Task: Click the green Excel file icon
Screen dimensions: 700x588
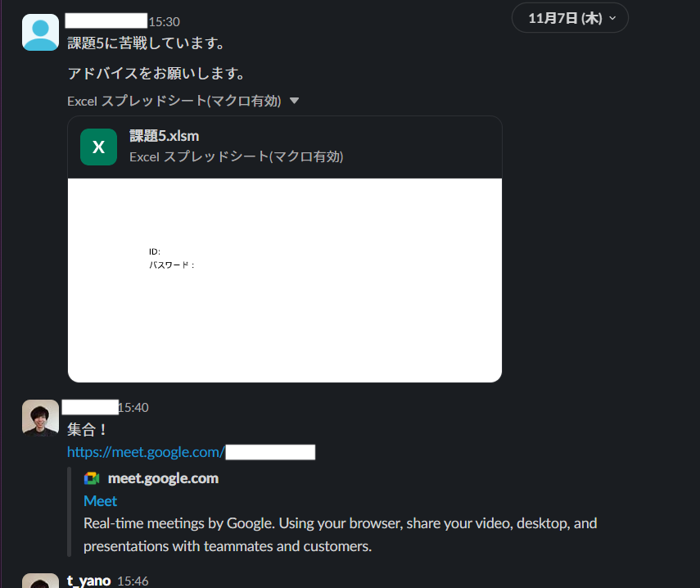Action: pos(98,147)
